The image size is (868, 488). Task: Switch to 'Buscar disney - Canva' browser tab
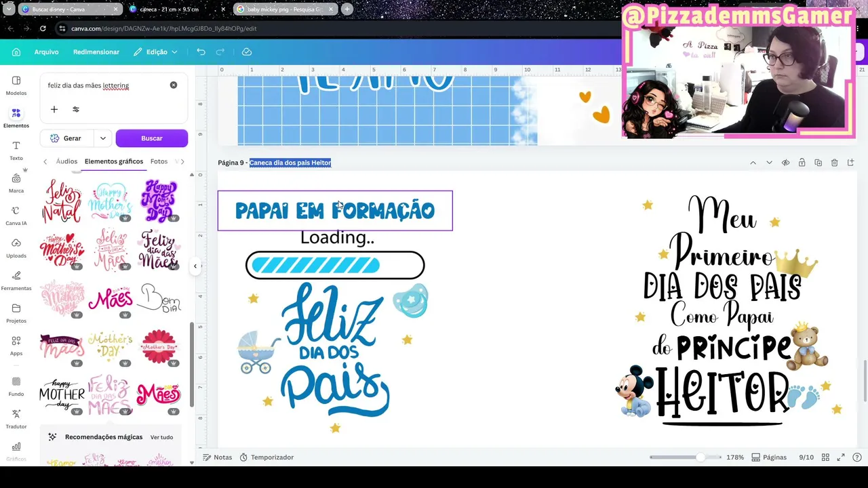click(x=70, y=9)
